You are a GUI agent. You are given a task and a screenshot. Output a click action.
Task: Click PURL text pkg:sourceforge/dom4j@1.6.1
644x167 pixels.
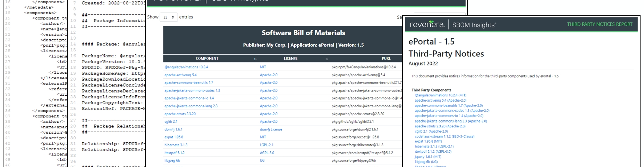pos(355,129)
